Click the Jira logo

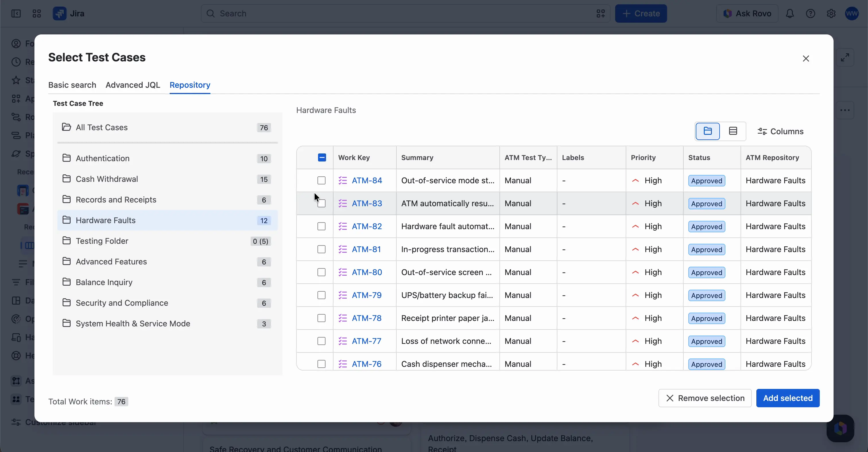69,13
